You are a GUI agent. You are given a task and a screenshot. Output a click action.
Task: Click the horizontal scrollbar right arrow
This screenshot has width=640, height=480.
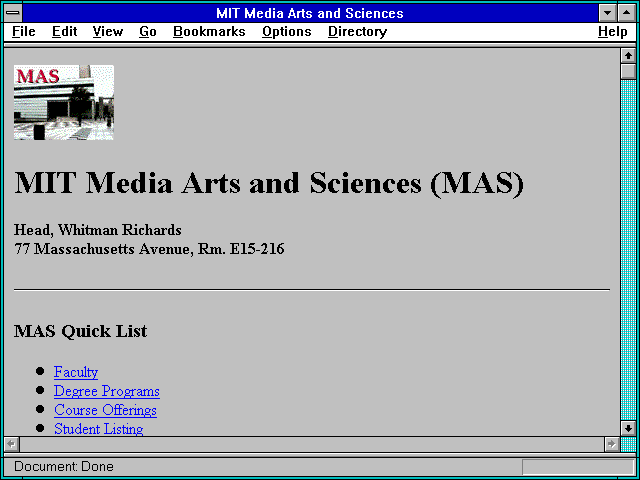coord(611,444)
